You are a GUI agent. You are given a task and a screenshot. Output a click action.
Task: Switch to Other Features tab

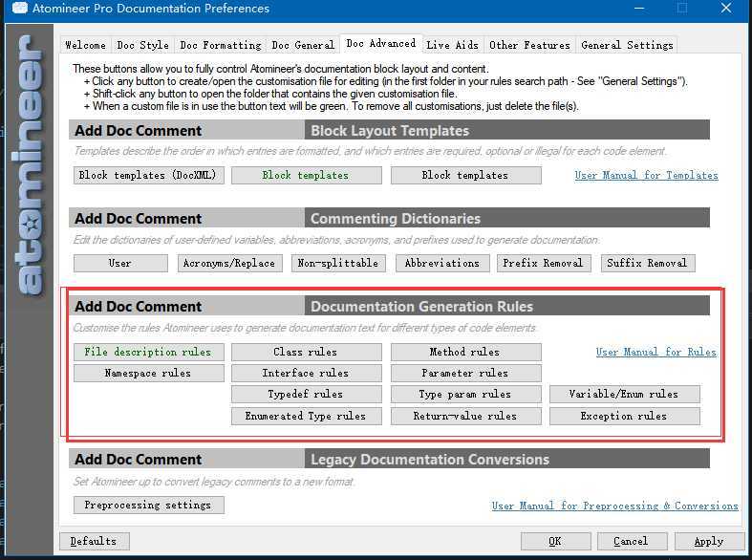[x=529, y=45]
